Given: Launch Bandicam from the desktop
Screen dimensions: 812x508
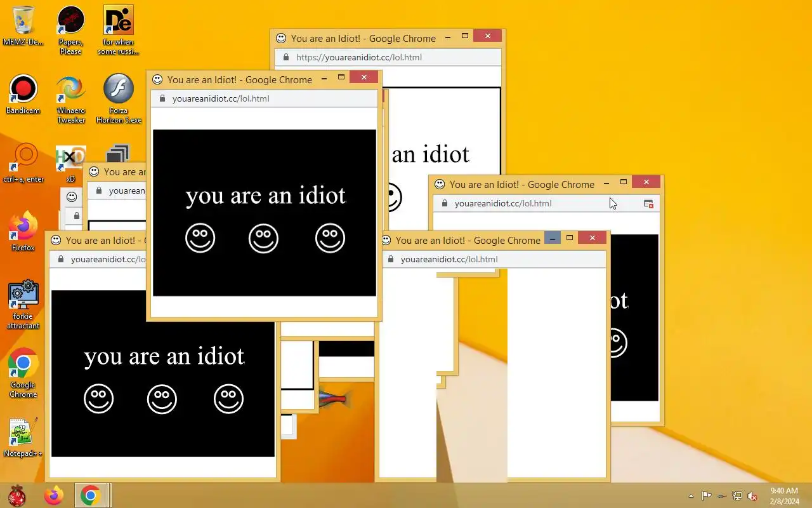Looking at the screenshot, I should click(23, 94).
